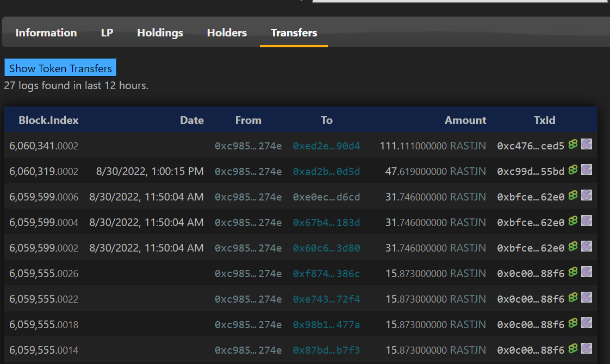Open recipient address 0xe0ec…d6cd
The image size is (610, 364).
click(x=326, y=197)
